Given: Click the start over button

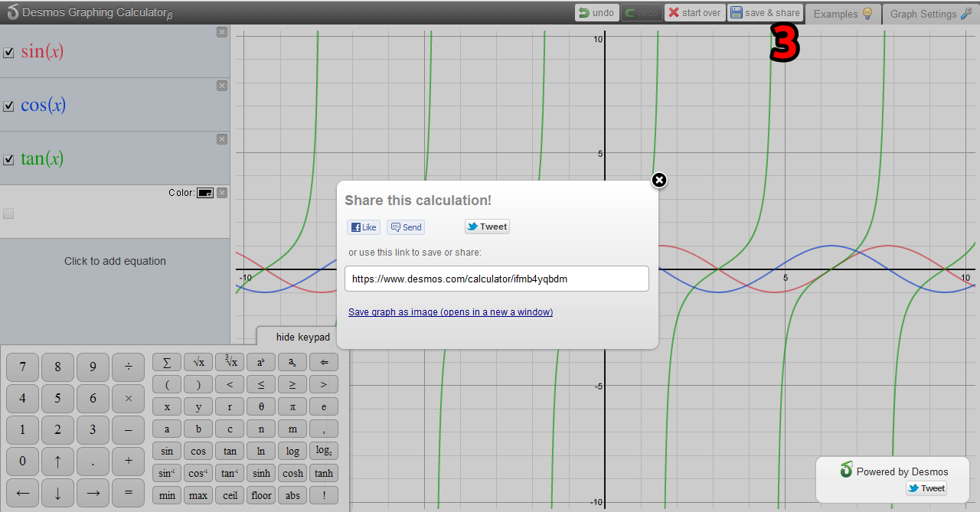Looking at the screenshot, I should (x=694, y=13).
